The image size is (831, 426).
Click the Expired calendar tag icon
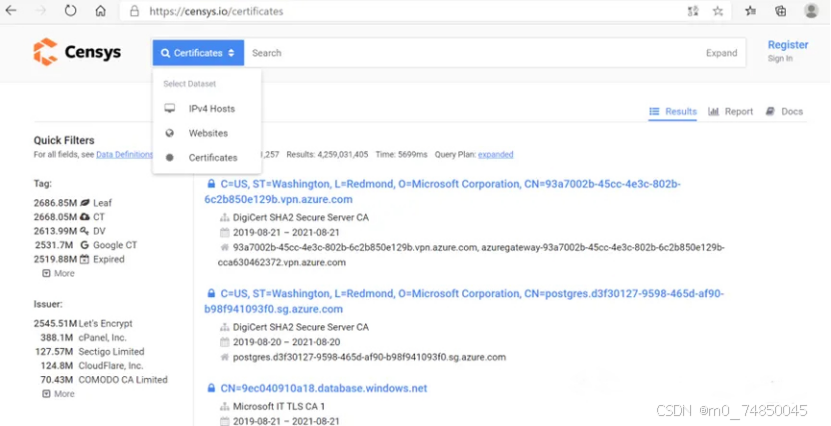pos(85,259)
